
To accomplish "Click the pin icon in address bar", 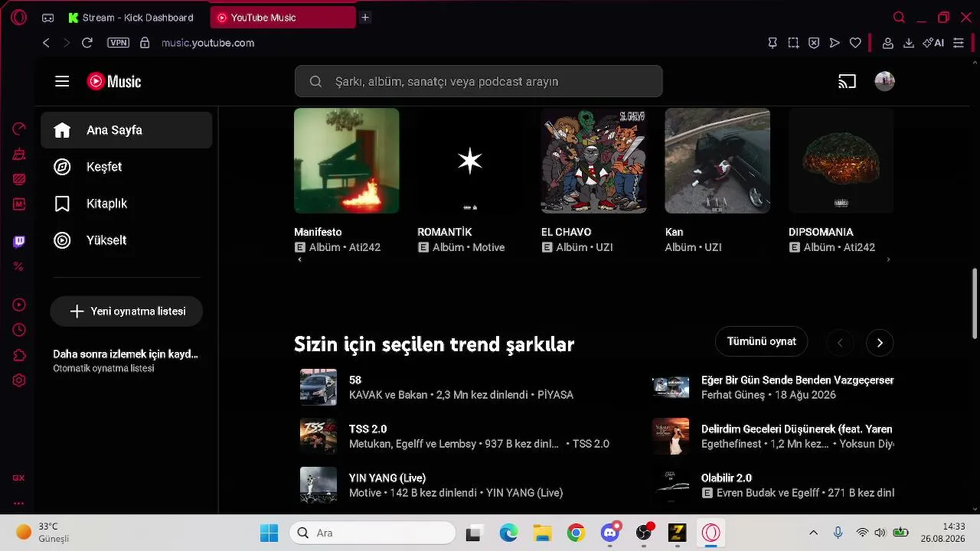I will click(x=773, y=43).
